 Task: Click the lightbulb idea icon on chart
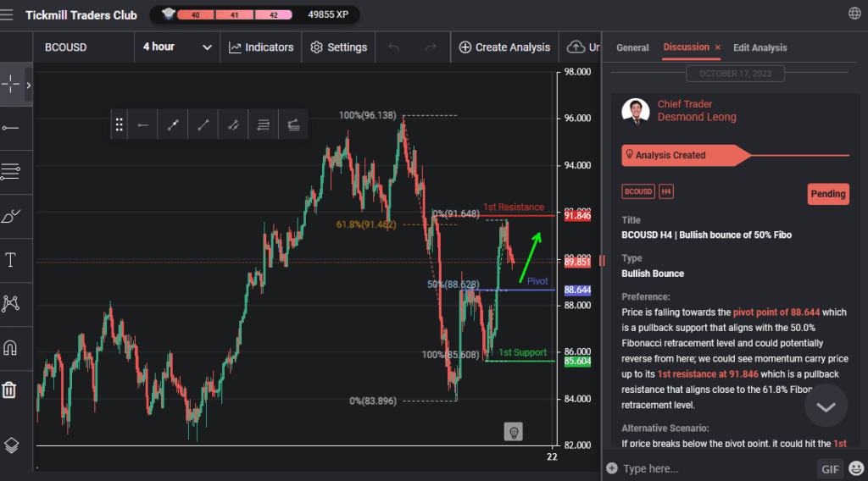point(513,432)
